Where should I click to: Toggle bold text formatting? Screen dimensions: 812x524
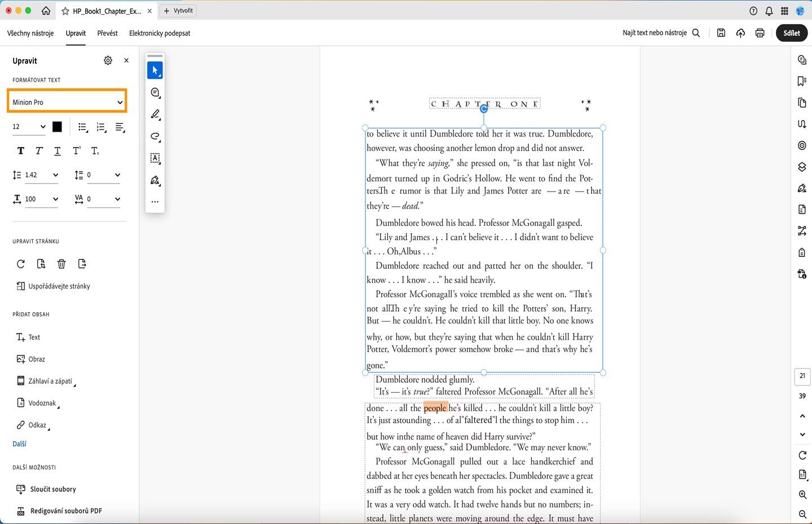click(x=21, y=151)
